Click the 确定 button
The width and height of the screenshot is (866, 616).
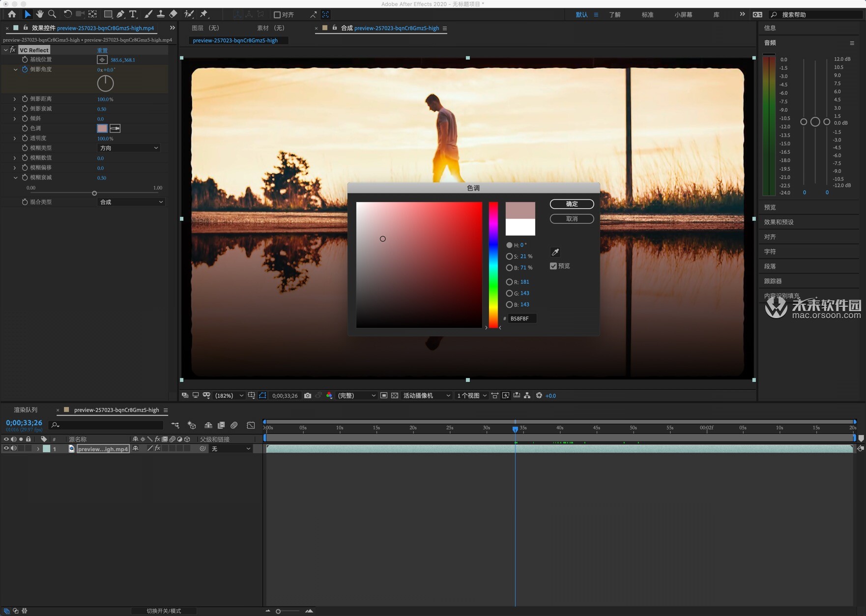pos(572,204)
